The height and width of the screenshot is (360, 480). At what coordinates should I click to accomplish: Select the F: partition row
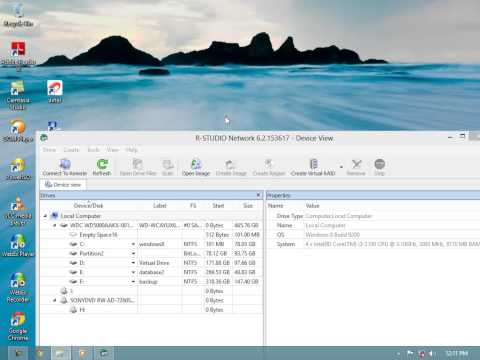(151, 282)
